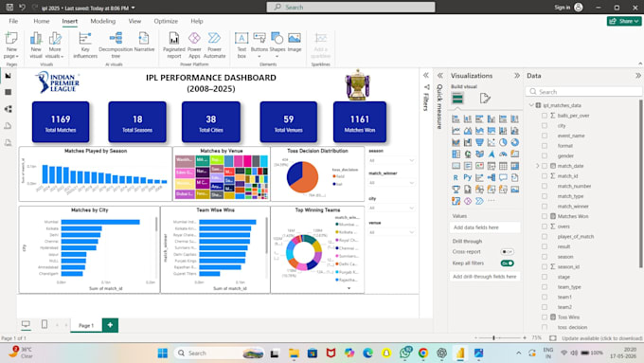Insert a Text box from the ribbon

pos(241,45)
